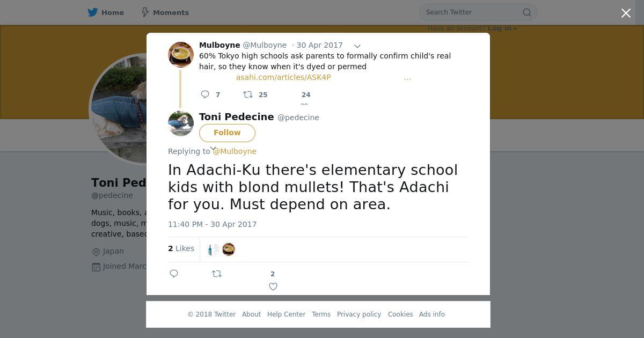Select the Home menu item
The width and height of the screenshot is (644, 338).
tap(106, 12)
